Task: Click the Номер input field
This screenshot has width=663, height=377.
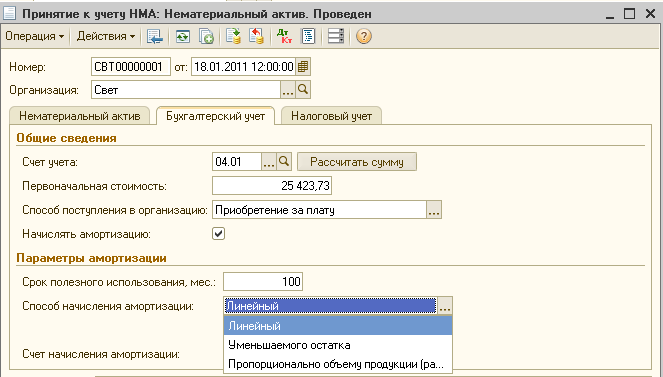Action: pyautogui.click(x=131, y=67)
